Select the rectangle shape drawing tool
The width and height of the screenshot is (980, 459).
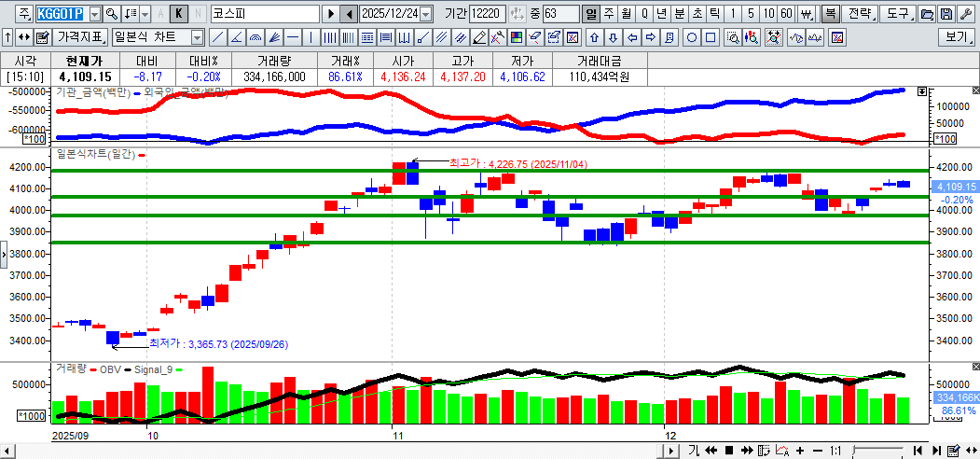point(711,37)
